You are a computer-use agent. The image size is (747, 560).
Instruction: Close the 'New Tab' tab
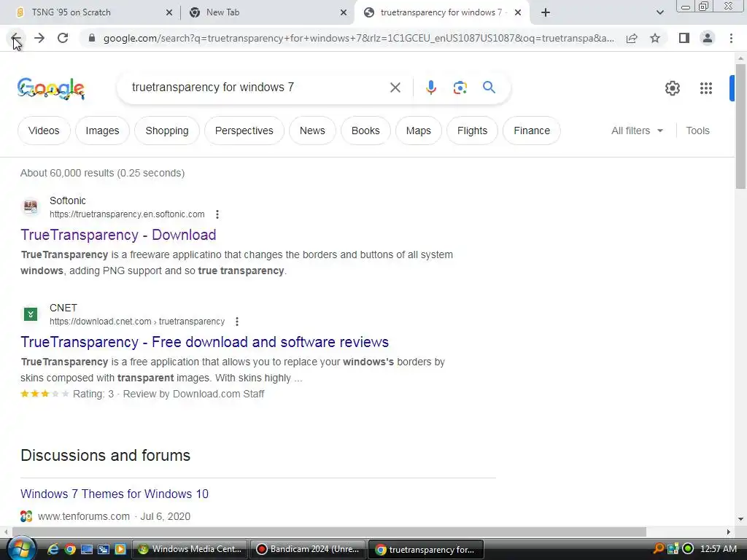(x=344, y=12)
